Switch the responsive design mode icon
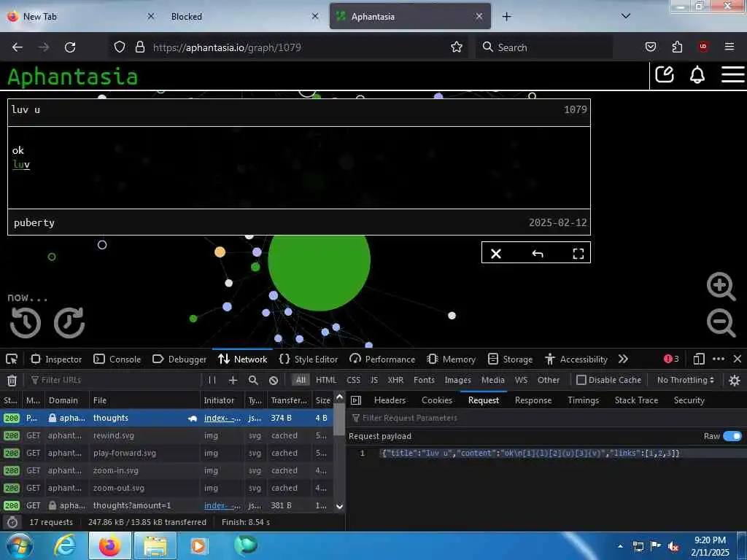The width and height of the screenshot is (747, 560). click(699, 359)
